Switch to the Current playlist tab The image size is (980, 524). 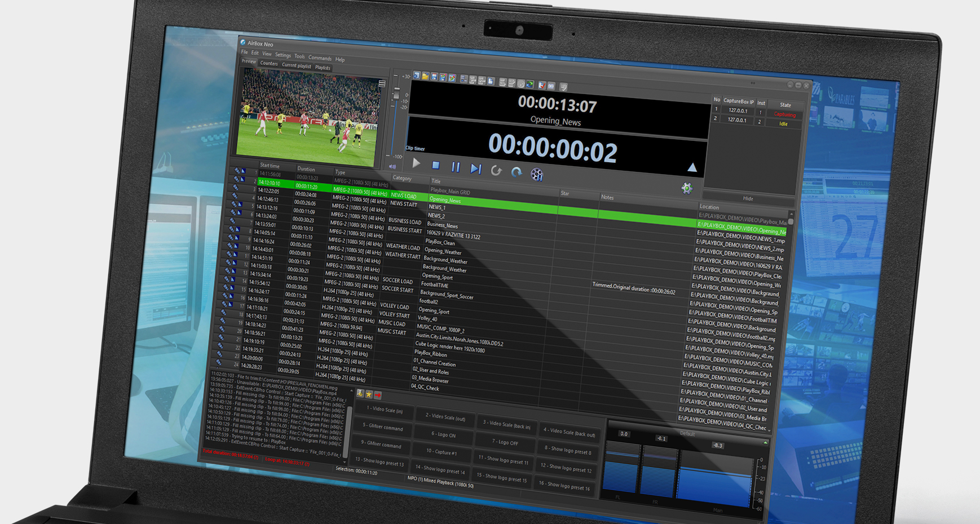(297, 66)
